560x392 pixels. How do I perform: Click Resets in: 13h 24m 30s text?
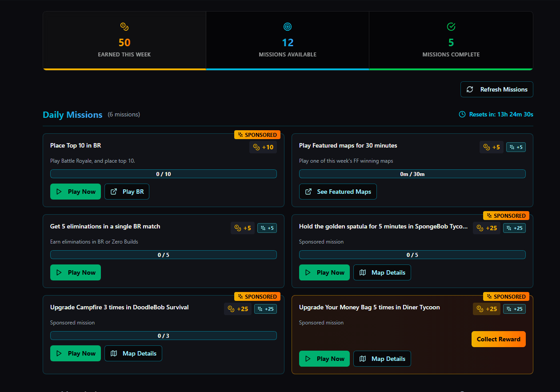(501, 115)
